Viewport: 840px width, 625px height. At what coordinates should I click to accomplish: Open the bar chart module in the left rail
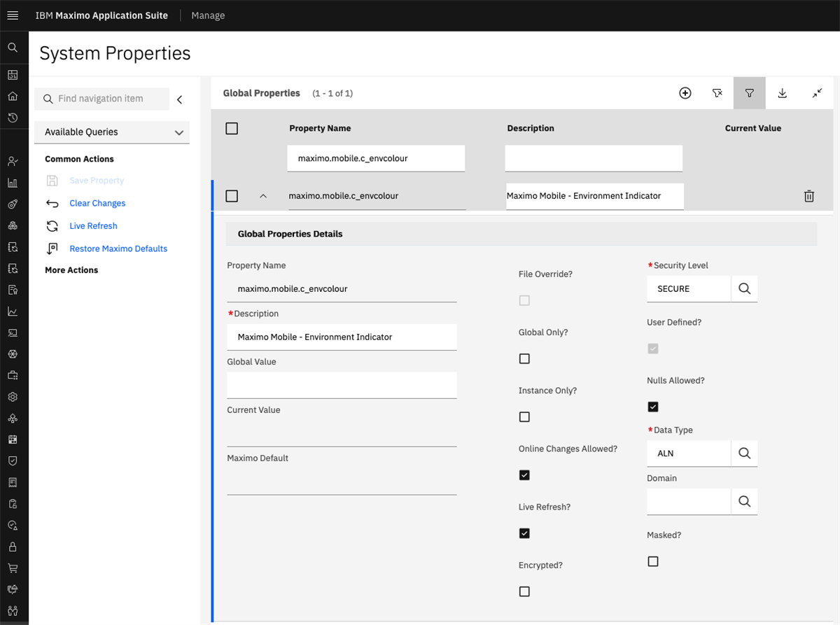click(x=13, y=183)
